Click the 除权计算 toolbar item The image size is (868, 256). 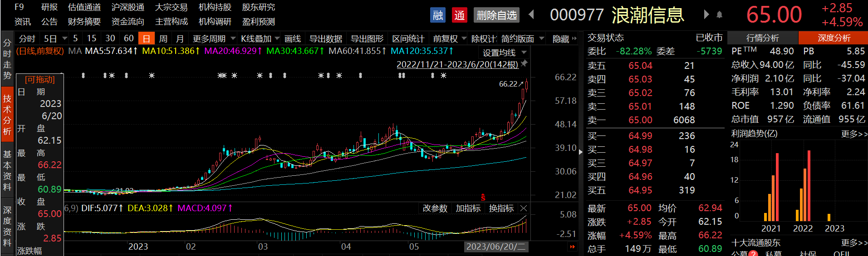484,39
